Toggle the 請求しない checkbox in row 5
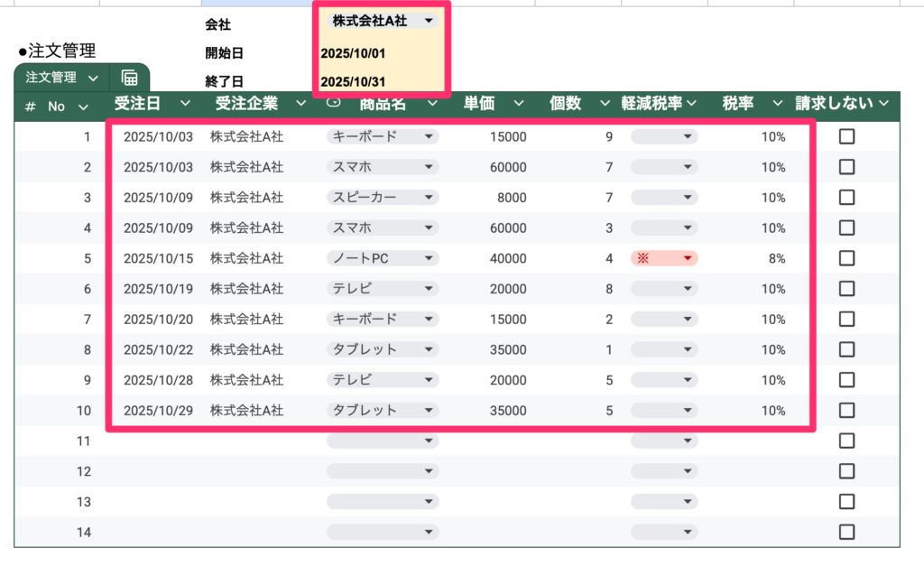 click(x=846, y=258)
